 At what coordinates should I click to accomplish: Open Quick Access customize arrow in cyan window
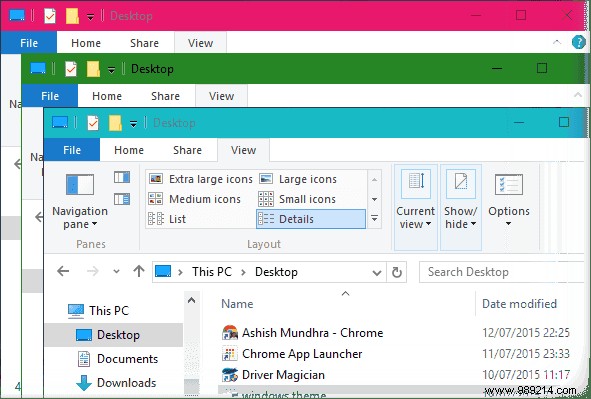click(x=133, y=124)
